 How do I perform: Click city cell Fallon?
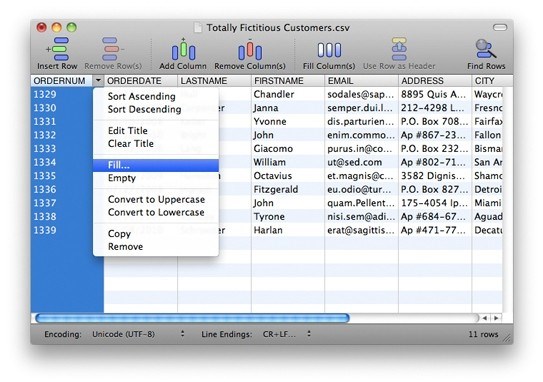(487, 135)
